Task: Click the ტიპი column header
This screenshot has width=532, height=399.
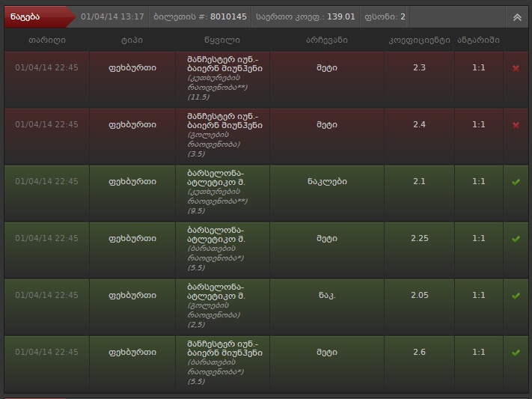Action: pos(132,40)
